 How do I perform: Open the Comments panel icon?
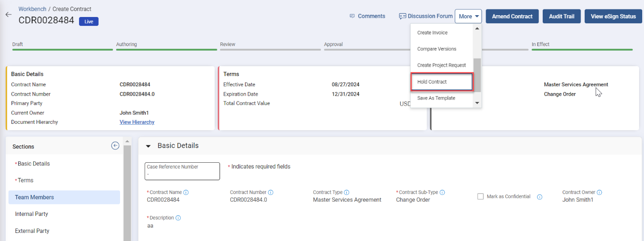tap(353, 16)
